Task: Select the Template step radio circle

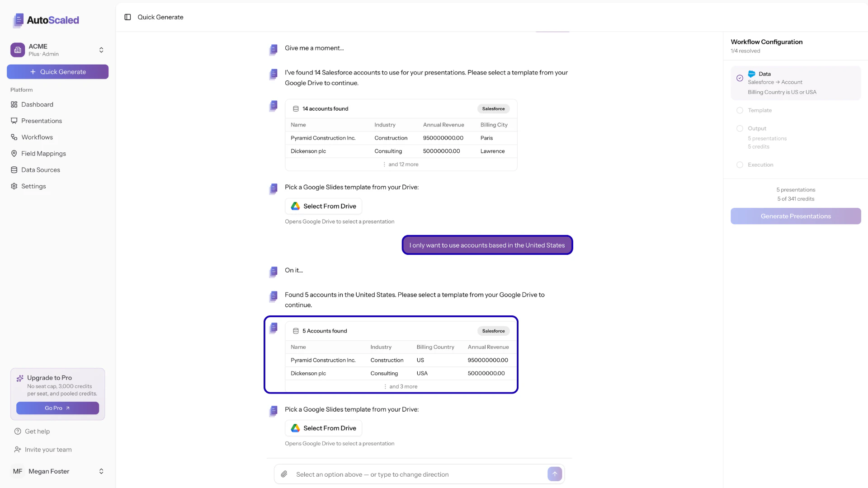Action: click(x=740, y=110)
